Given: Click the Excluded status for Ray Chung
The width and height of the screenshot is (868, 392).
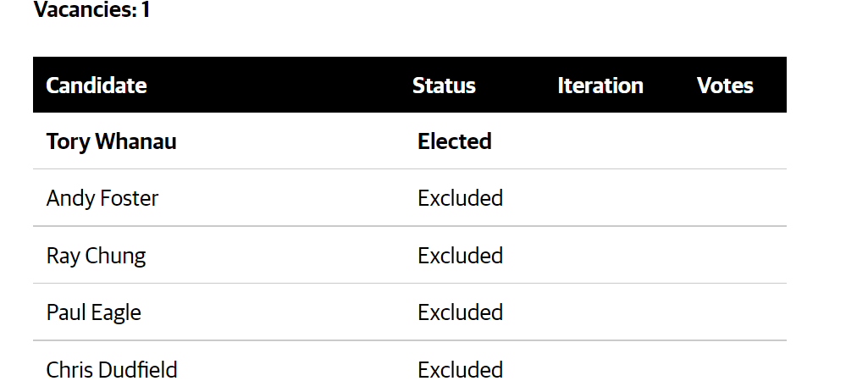Looking at the screenshot, I should [x=460, y=255].
